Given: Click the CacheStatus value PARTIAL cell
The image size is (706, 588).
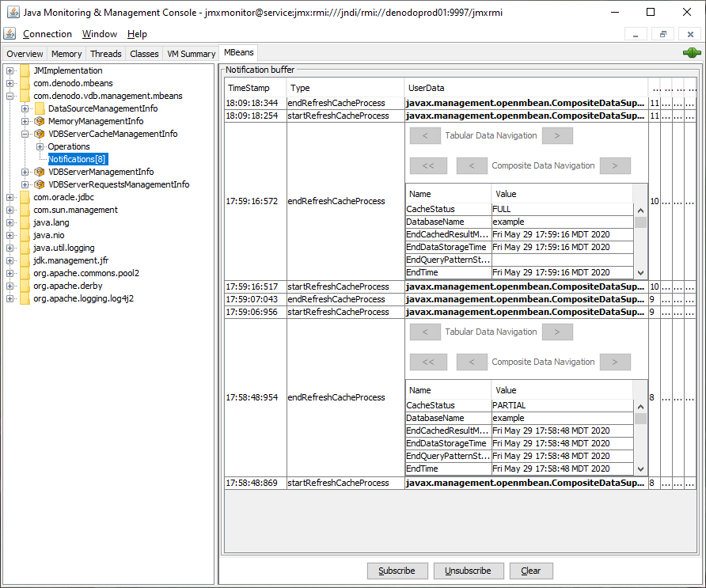Looking at the screenshot, I should (563, 405).
